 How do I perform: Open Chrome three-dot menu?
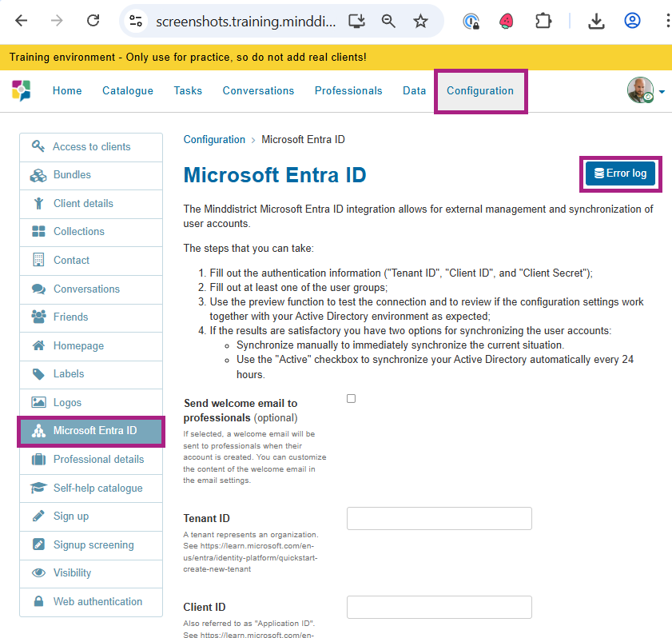coord(667,21)
